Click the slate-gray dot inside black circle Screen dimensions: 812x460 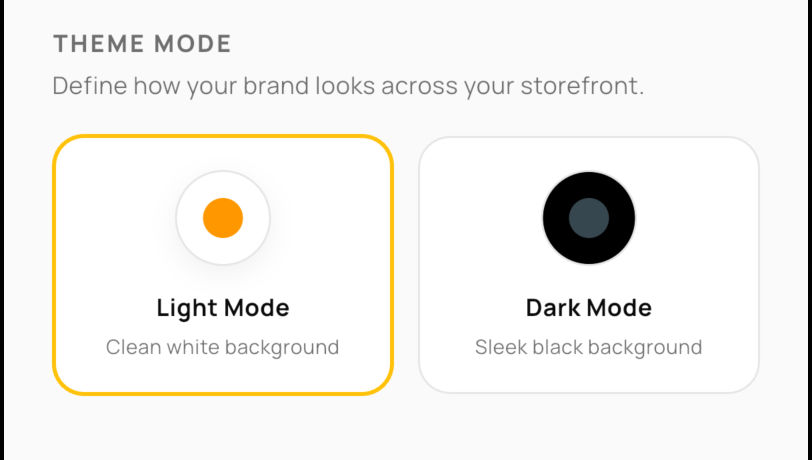(589, 218)
